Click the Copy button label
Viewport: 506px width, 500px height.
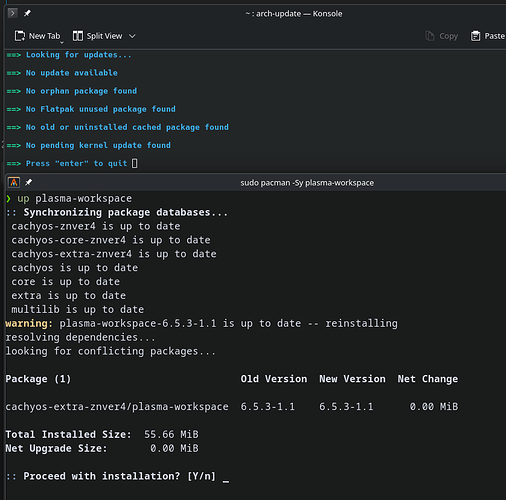(x=449, y=36)
